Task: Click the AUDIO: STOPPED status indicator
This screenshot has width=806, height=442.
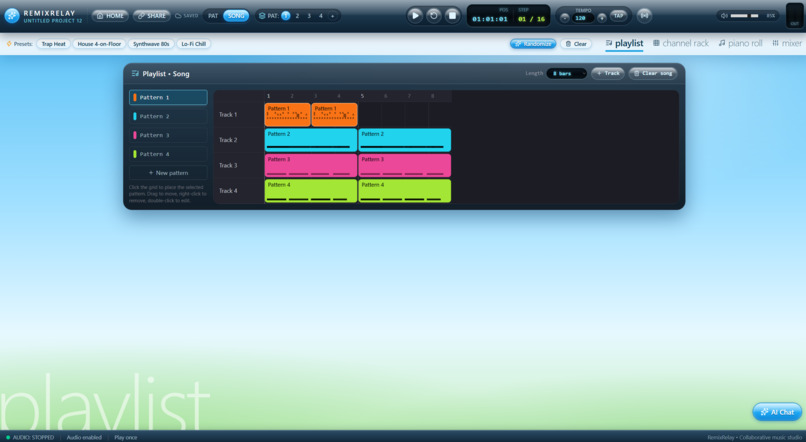Action: 30,437
